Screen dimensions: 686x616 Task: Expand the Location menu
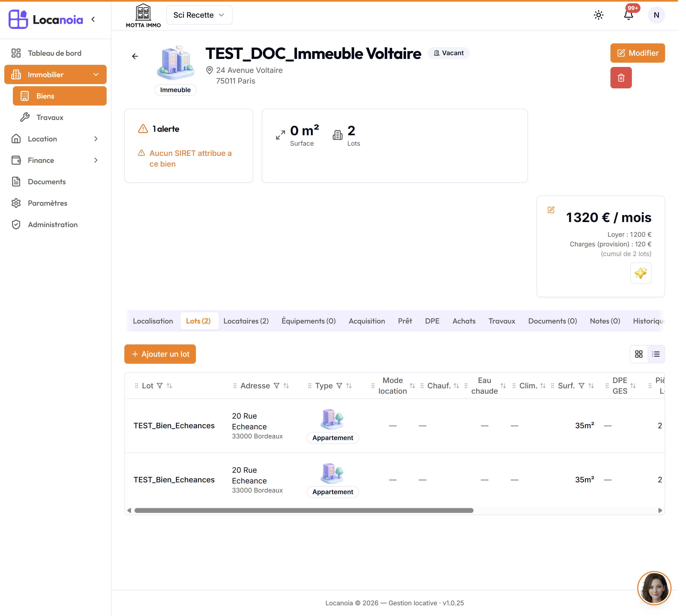click(x=55, y=139)
